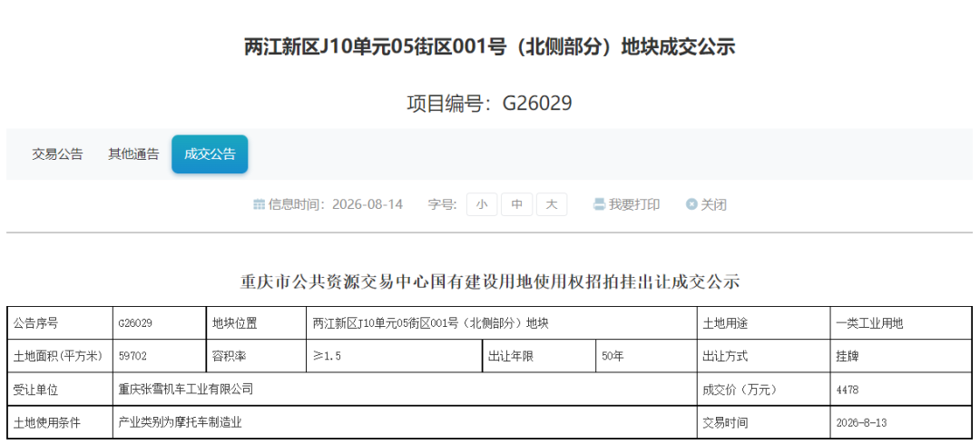Click the G26029 cell in 公告序号 row
Image resolution: width=980 pixels, height=445 pixels.
pos(160,323)
